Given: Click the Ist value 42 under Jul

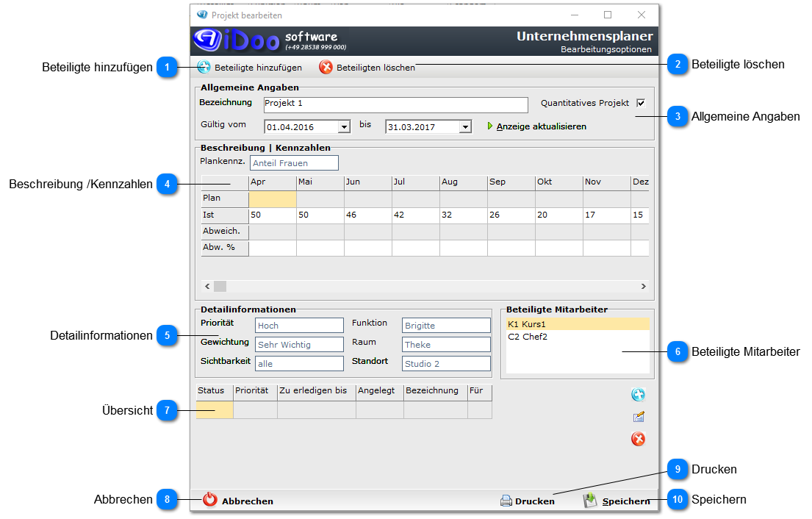Looking at the screenshot, I should pos(416,215).
